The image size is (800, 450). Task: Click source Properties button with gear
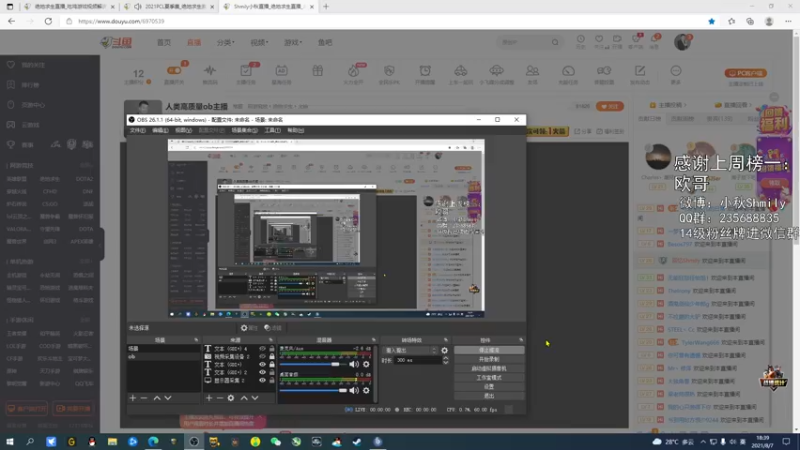(249, 328)
